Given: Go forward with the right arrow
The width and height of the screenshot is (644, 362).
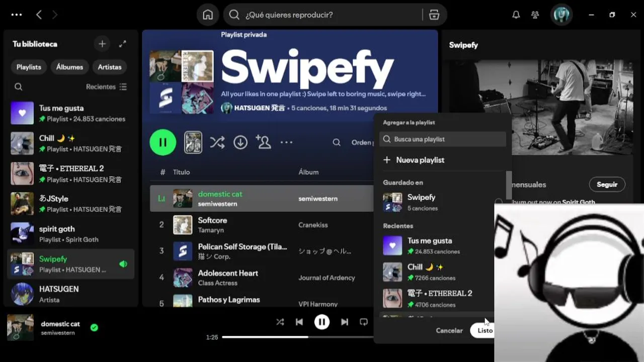Looking at the screenshot, I should point(55,15).
